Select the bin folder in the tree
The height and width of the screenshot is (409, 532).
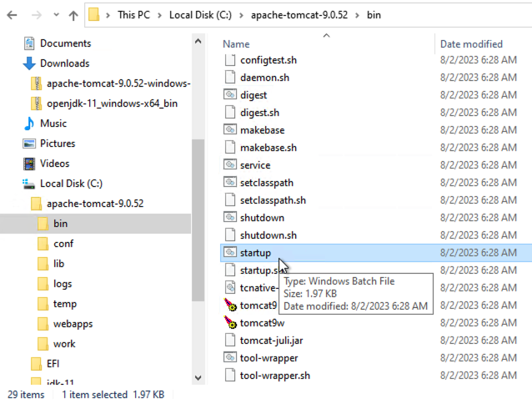tap(60, 224)
